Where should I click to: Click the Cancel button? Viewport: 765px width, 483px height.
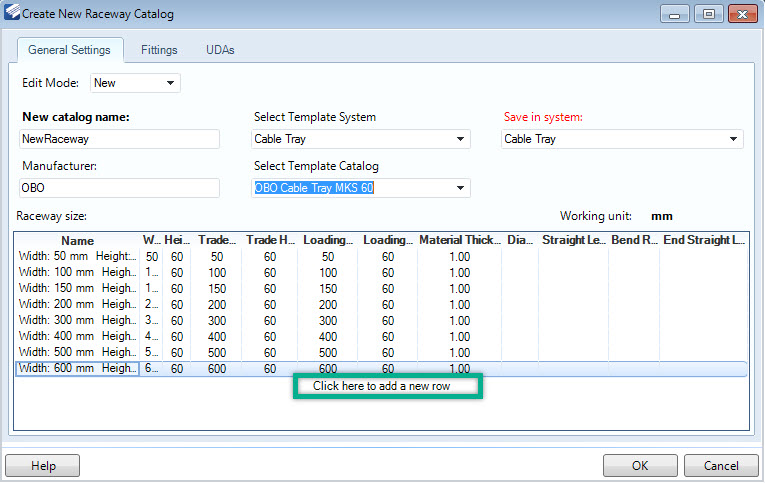coord(721,465)
